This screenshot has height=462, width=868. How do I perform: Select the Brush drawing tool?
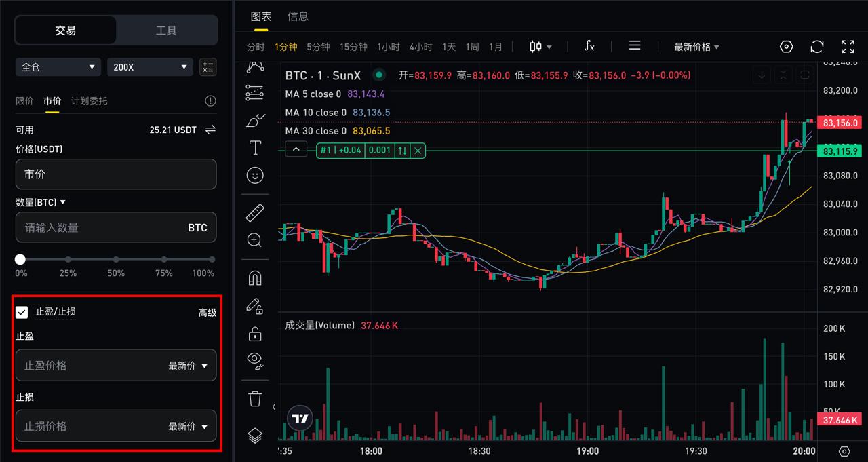pos(255,120)
